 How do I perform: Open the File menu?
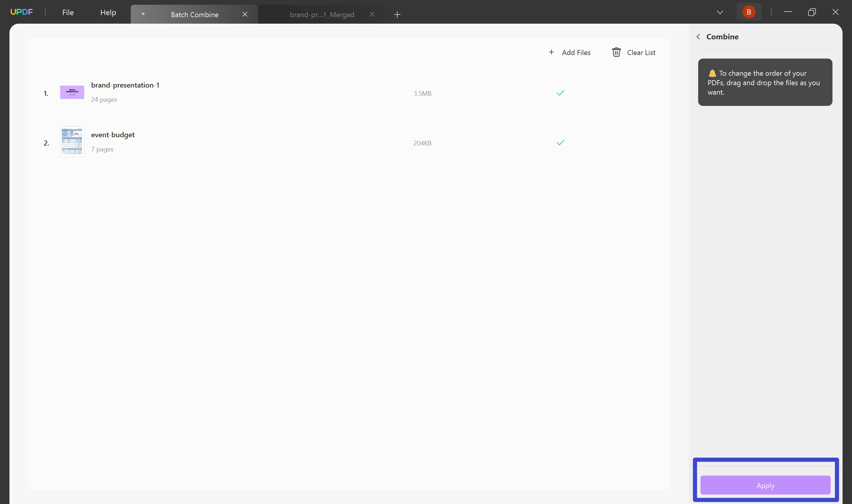[x=68, y=12]
